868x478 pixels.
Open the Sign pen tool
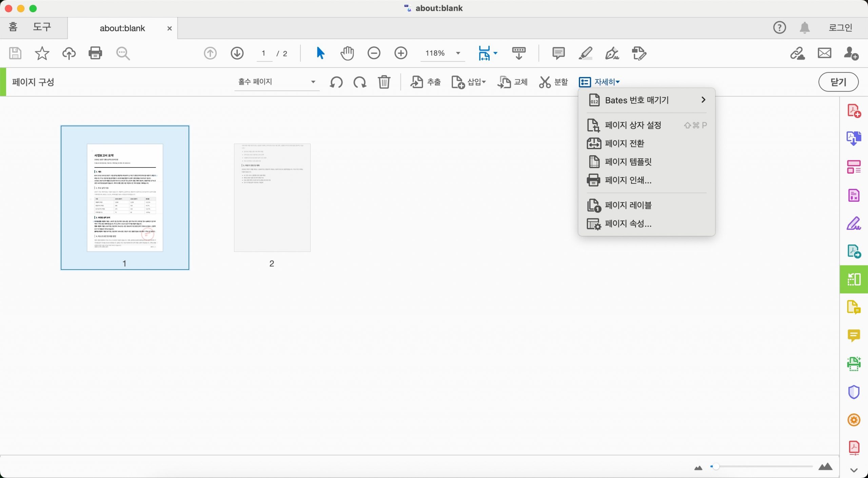pos(612,53)
